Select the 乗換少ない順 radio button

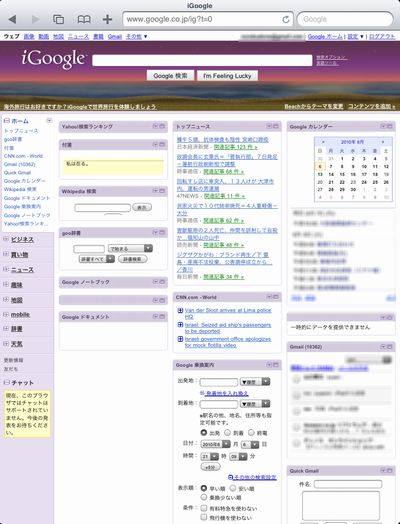[204, 497]
